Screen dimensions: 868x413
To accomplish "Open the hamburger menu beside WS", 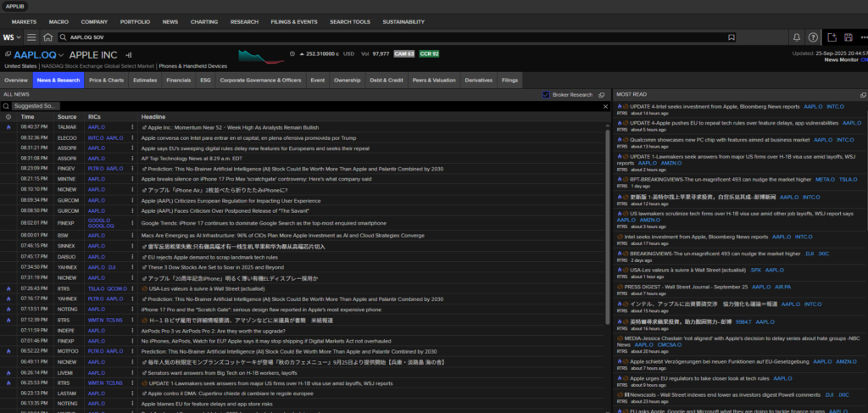I will 31,37.
